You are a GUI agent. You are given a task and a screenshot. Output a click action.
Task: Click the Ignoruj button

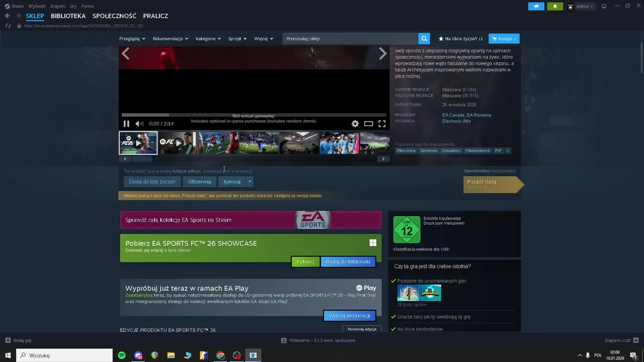click(x=232, y=182)
